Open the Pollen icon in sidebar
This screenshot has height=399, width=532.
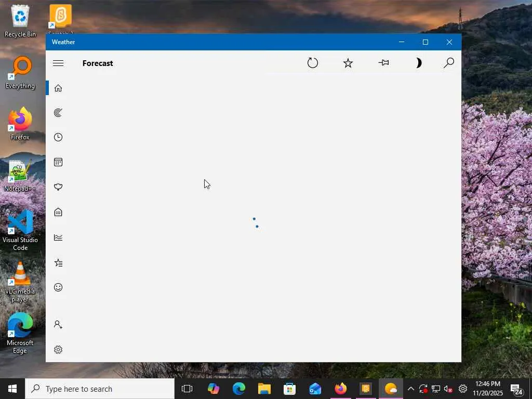(x=58, y=187)
